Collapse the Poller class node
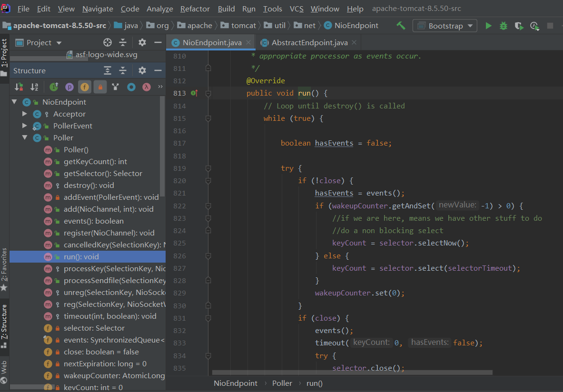The height and width of the screenshot is (392, 563). tap(24, 137)
